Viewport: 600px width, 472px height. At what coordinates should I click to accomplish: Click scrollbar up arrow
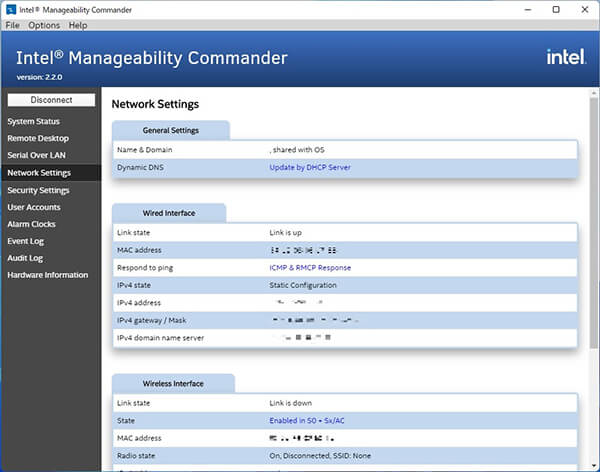594,93
